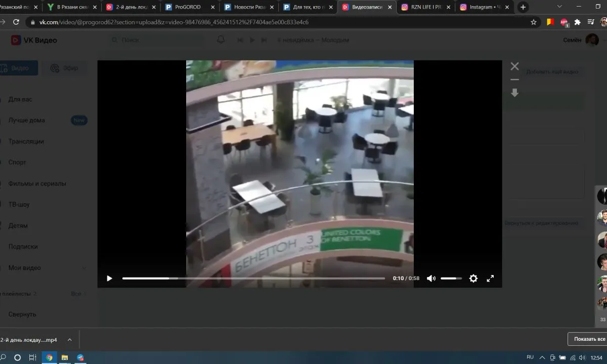This screenshot has width=607, height=364.
Task: Click 'Вернуться к редактированию' link
Action: [541, 223]
